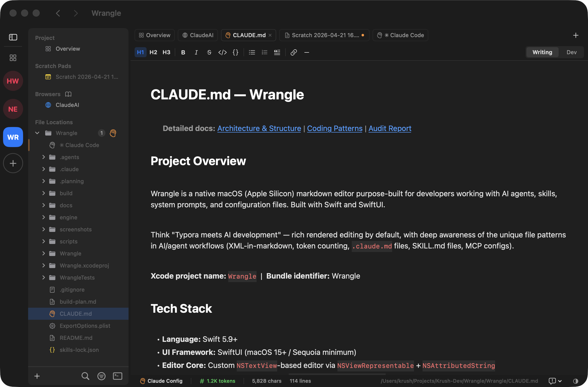588x387 pixels.
Task: Switch to the HW workspace
Action: click(13, 81)
